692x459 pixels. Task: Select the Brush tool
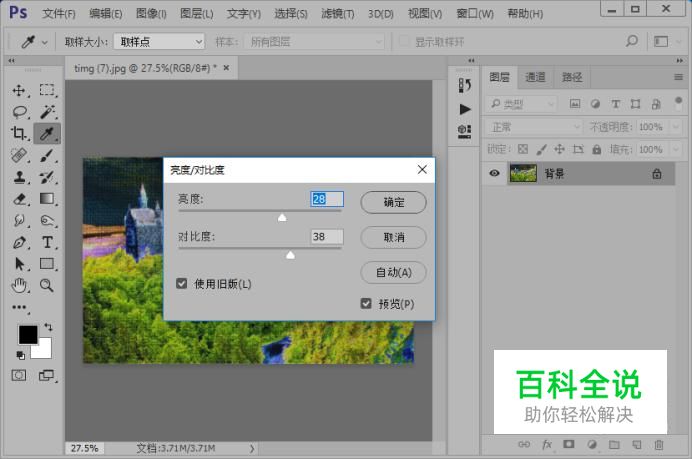point(47,155)
